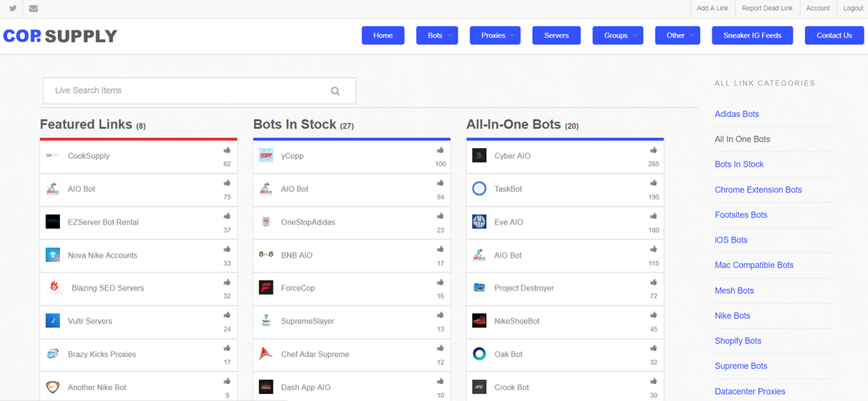Click the search magnifier icon

(x=335, y=91)
